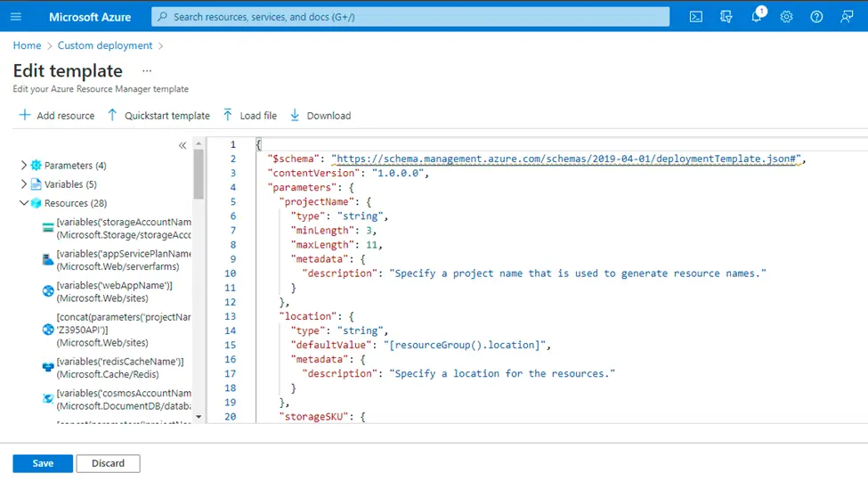Open the Azure portal hamburger menu

tap(16, 17)
